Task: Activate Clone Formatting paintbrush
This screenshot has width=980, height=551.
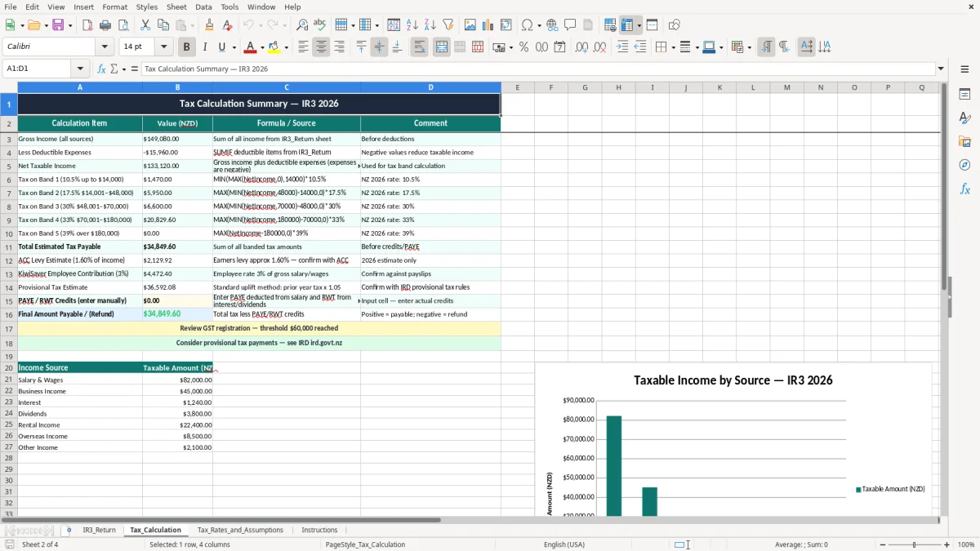Action: pyautogui.click(x=209, y=25)
